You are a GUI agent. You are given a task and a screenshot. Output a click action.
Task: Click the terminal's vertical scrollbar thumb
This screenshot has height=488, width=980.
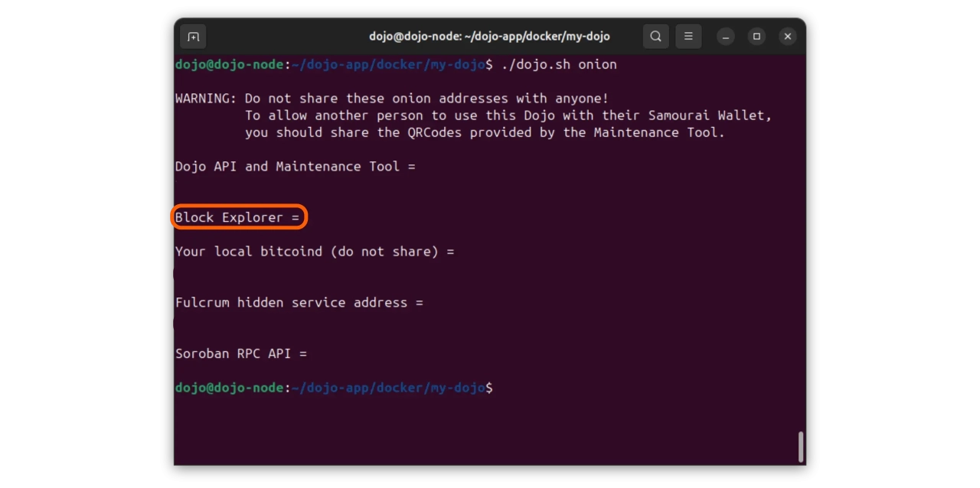(x=801, y=447)
